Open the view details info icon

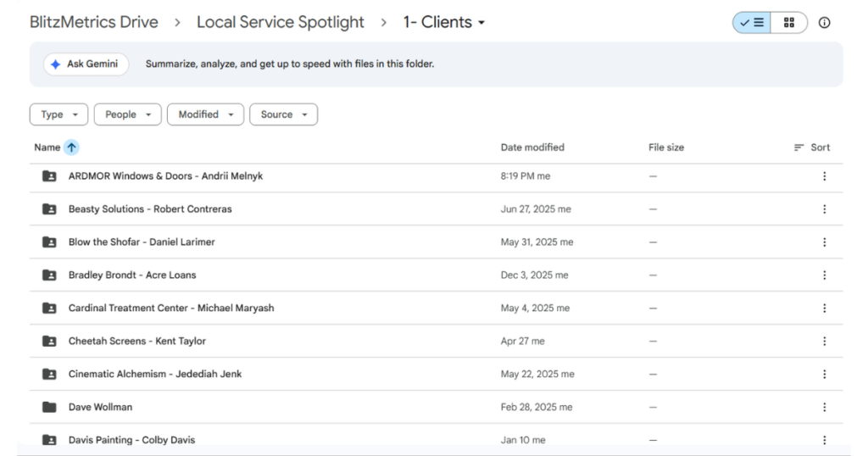(x=824, y=23)
